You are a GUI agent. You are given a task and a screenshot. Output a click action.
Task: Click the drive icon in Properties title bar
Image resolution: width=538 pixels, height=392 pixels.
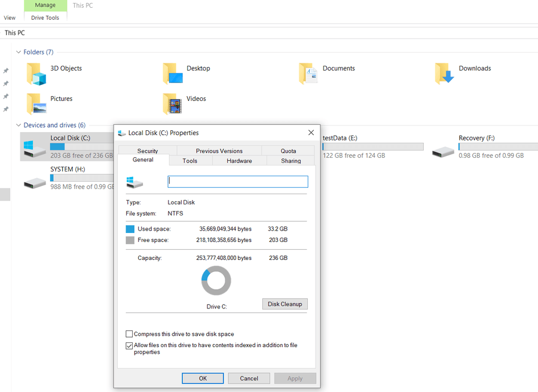121,133
